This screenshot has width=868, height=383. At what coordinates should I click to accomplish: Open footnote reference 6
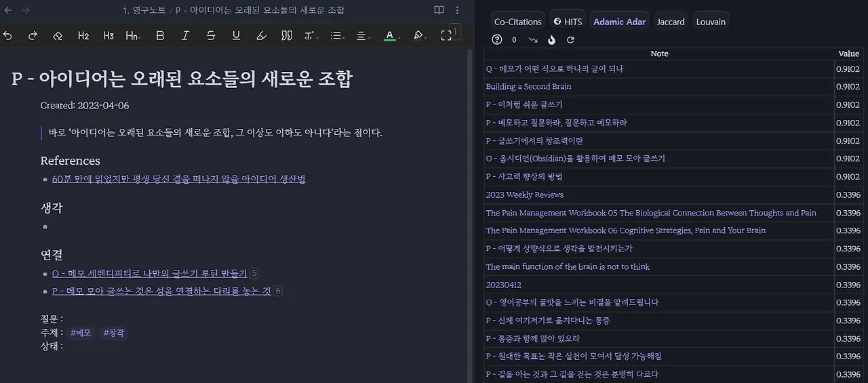pos(278,291)
